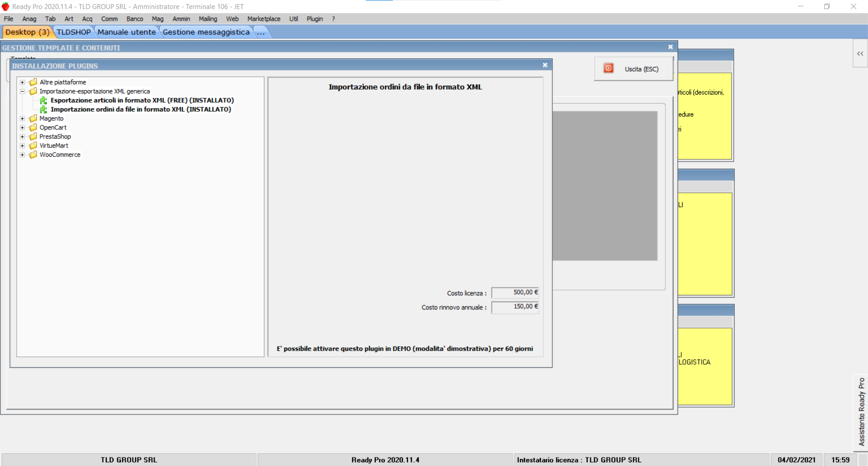Expand the VirtueMart tree node
The image size is (868, 466).
[x=22, y=146]
